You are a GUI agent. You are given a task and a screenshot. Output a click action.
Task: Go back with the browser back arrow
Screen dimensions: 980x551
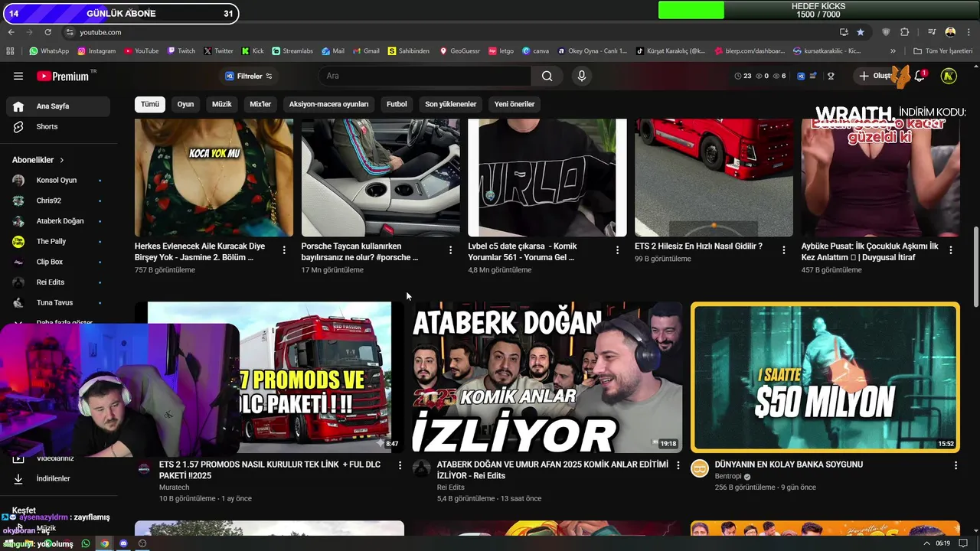(11, 32)
